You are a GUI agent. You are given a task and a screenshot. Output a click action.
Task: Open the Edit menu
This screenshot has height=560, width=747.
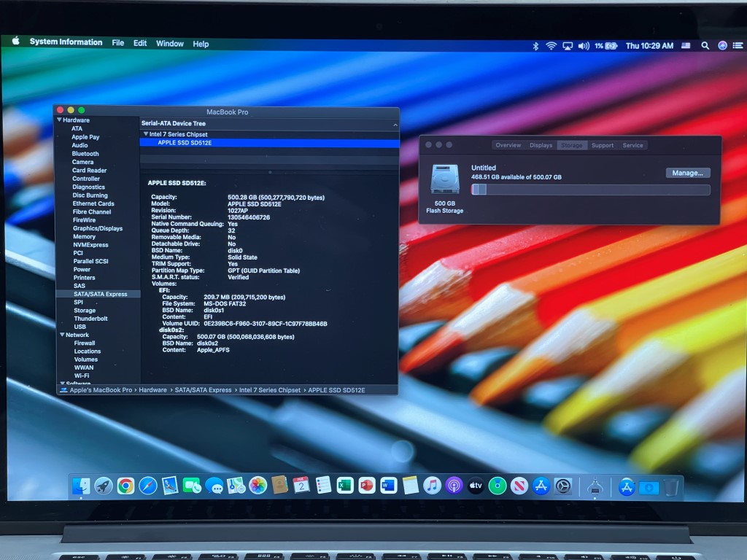pos(140,43)
